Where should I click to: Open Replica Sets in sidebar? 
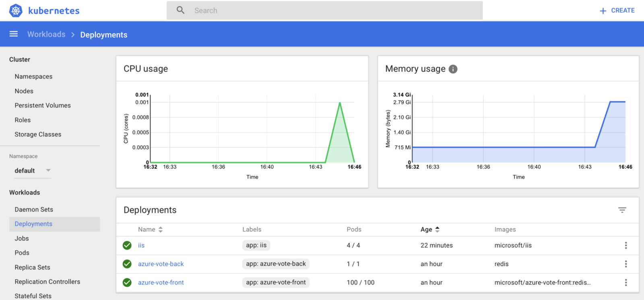pyautogui.click(x=33, y=267)
